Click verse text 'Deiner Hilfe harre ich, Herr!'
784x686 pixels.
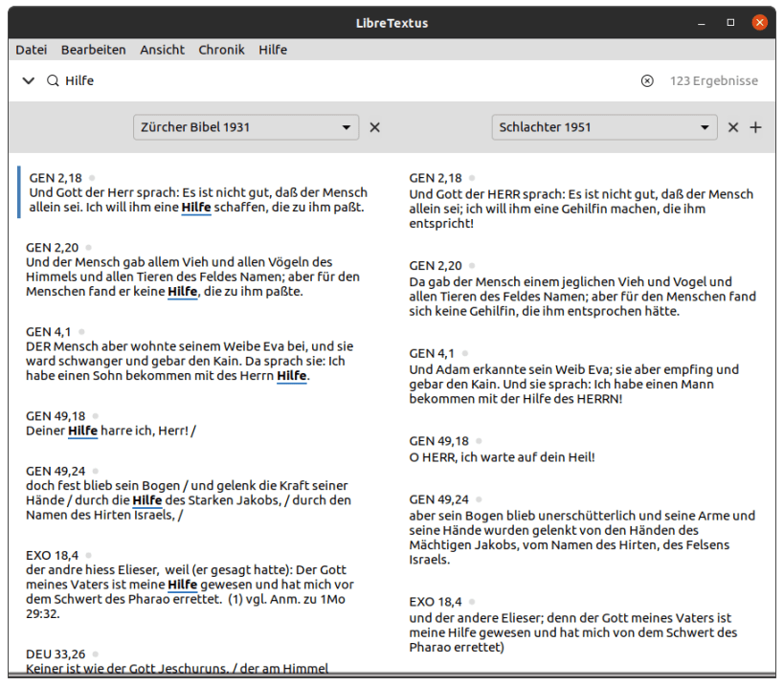(107, 432)
